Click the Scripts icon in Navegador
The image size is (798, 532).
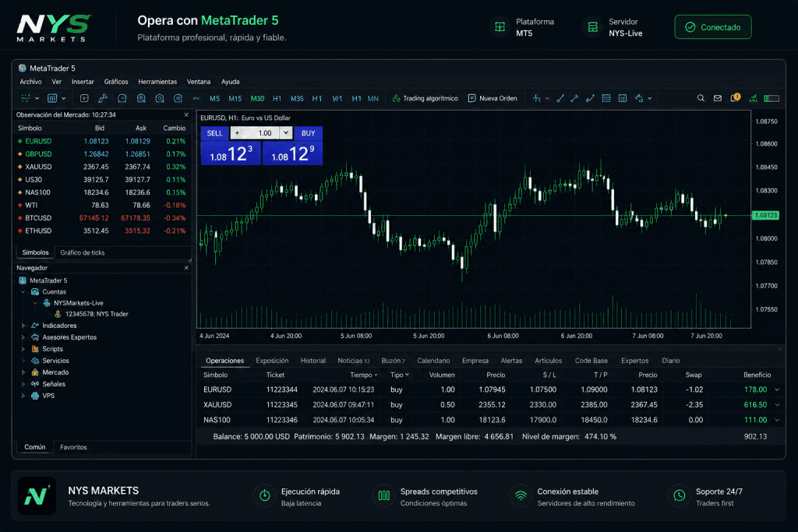(35, 349)
